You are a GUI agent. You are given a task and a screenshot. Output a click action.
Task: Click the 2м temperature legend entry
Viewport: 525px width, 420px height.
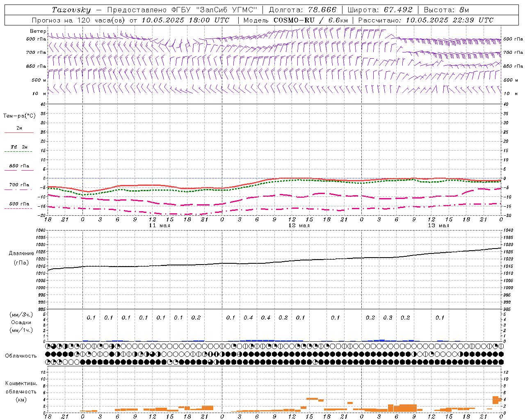pyautogui.click(x=19, y=128)
